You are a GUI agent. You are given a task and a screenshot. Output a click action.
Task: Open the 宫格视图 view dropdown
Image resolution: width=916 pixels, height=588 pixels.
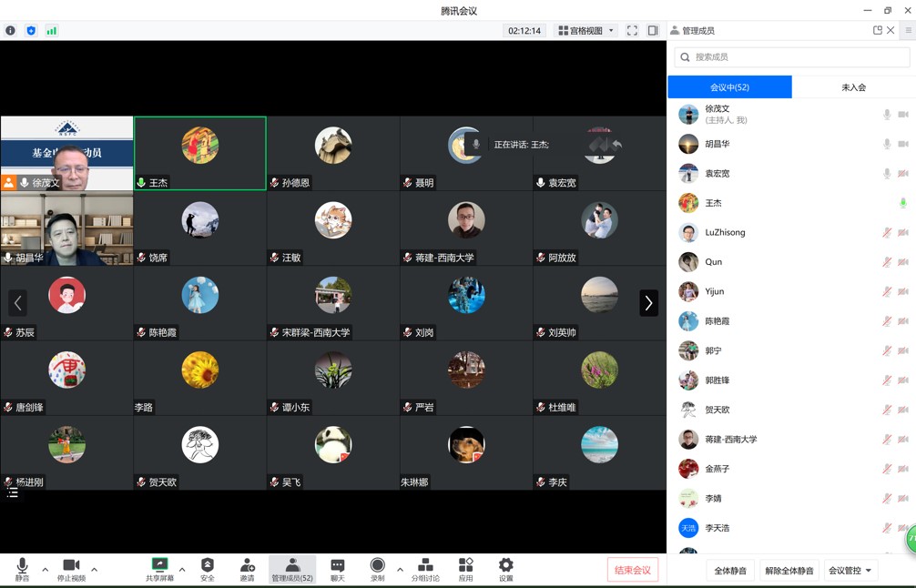pyautogui.click(x=585, y=31)
